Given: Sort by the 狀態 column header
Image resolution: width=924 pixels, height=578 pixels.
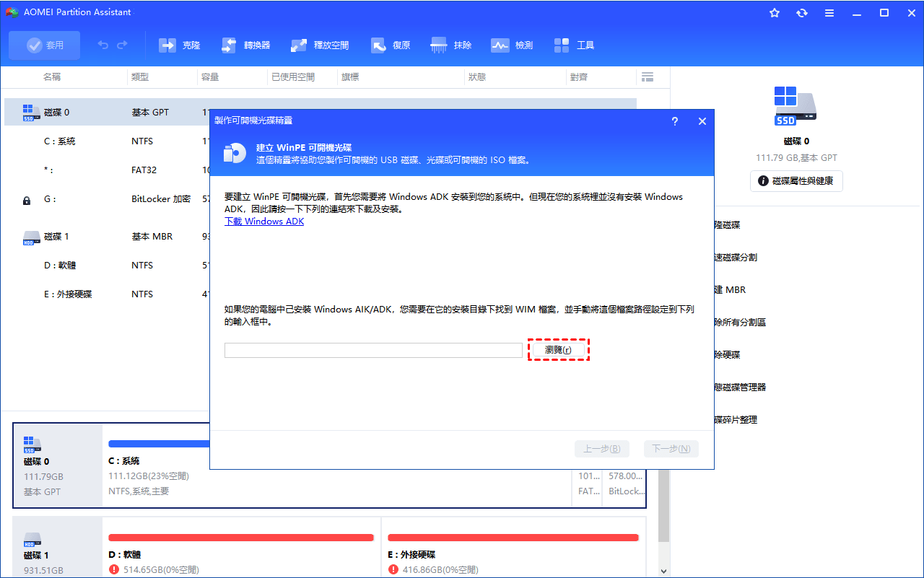Looking at the screenshot, I should coord(477,76).
